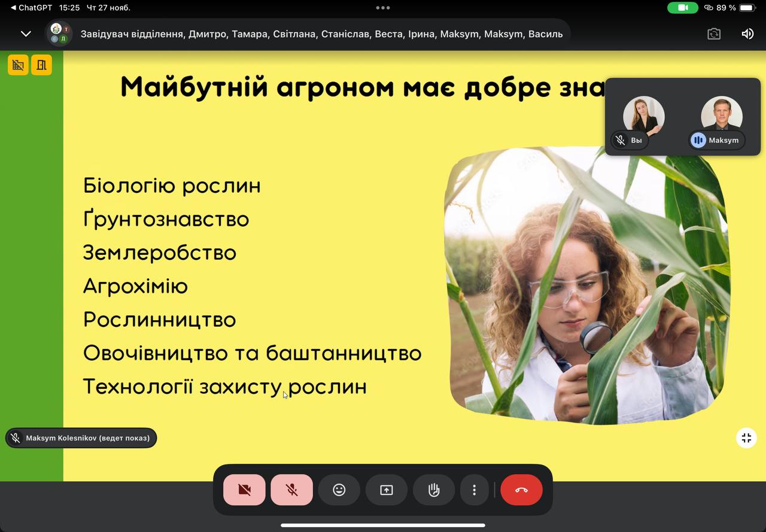Click the slide heading 'Майбутній агроном'

pyautogui.click(x=254, y=87)
